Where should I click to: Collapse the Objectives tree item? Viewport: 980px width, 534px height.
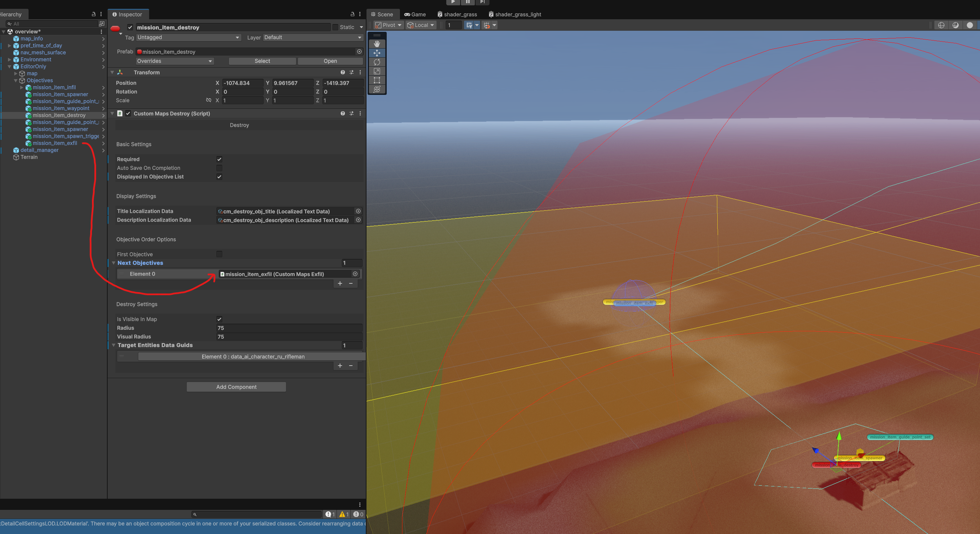click(16, 80)
